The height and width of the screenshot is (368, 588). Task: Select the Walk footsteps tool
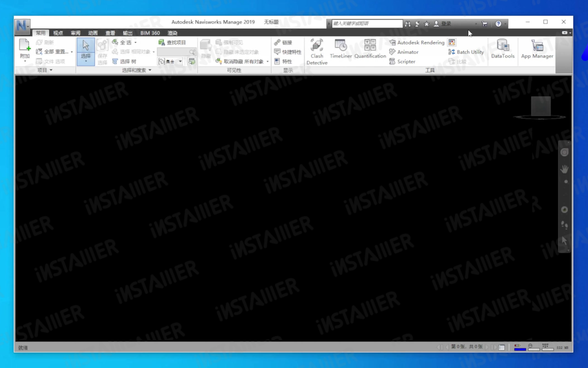point(565,224)
